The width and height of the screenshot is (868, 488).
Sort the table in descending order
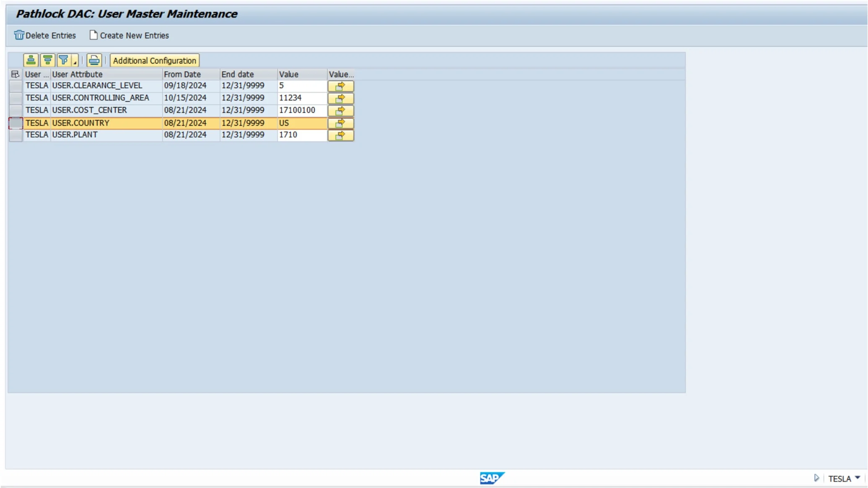[x=47, y=60]
